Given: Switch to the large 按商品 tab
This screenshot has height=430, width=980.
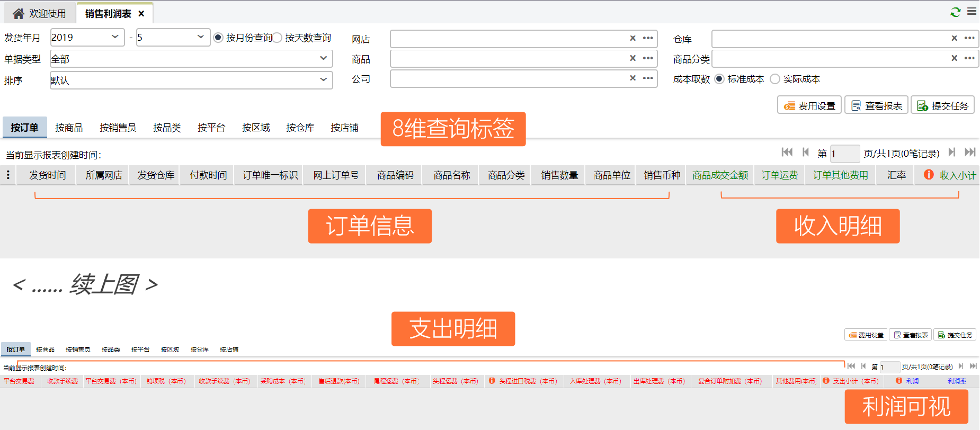Looking at the screenshot, I should click(69, 128).
